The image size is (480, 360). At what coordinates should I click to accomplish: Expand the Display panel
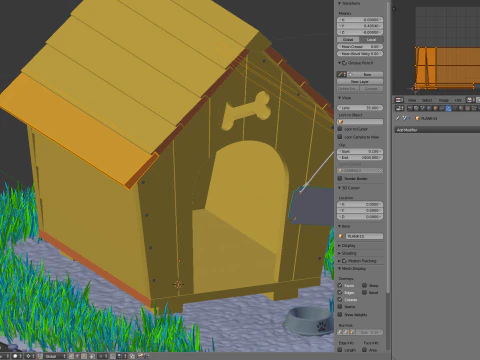click(339, 246)
